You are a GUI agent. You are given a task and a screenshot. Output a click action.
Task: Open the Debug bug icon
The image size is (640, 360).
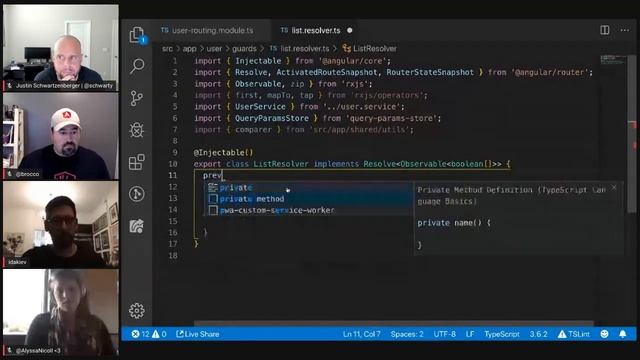pyautogui.click(x=137, y=130)
